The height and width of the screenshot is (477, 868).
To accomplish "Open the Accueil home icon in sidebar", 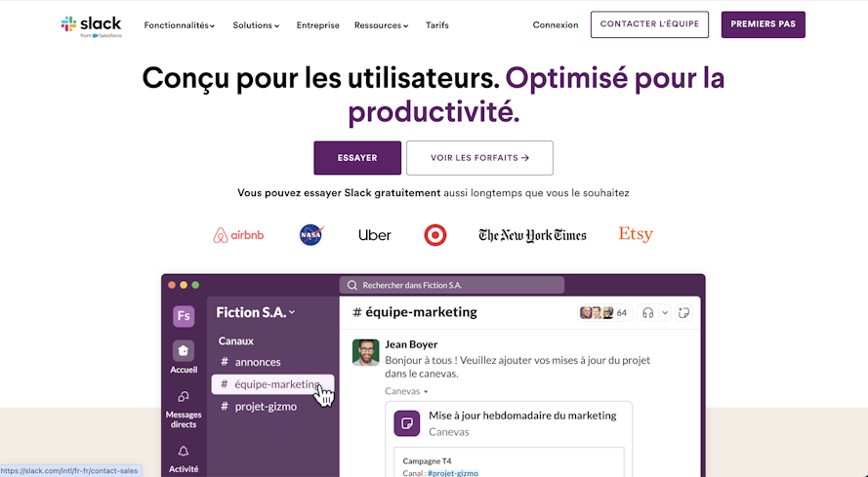I will tap(184, 351).
